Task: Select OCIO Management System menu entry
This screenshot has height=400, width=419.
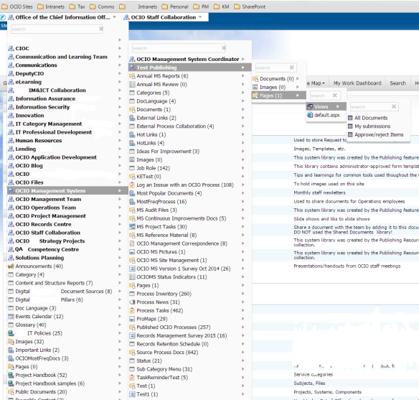Action: pos(68,191)
